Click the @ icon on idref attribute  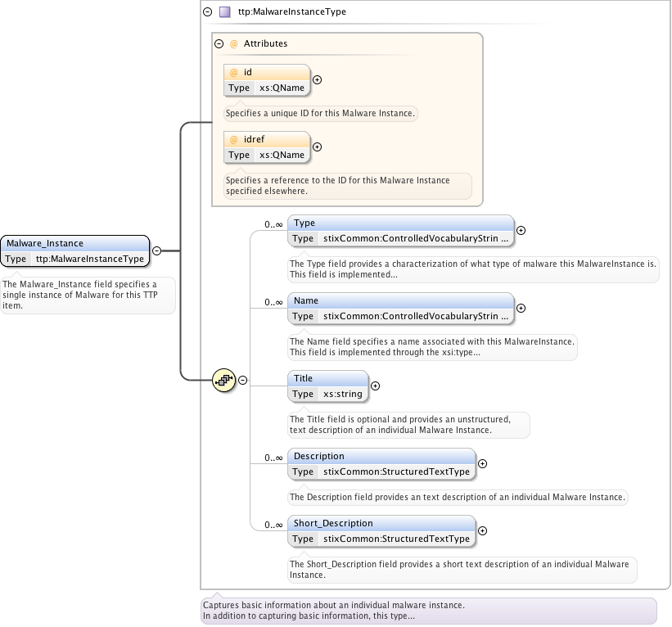[233, 139]
